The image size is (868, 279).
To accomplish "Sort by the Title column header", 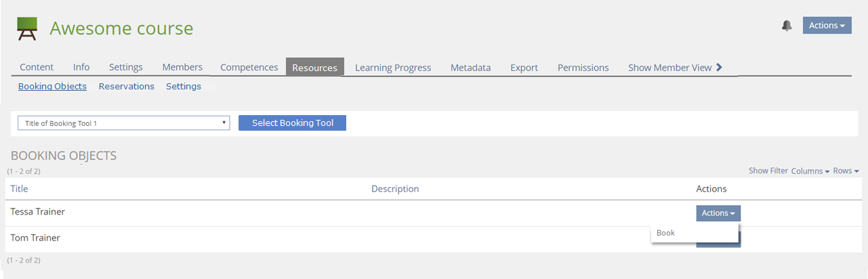I will [x=20, y=189].
